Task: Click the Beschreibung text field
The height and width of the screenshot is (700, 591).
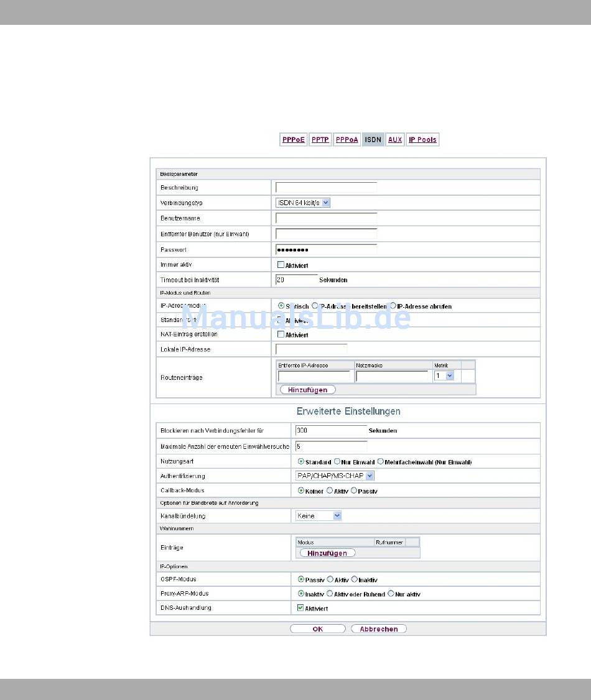Action: [x=326, y=188]
